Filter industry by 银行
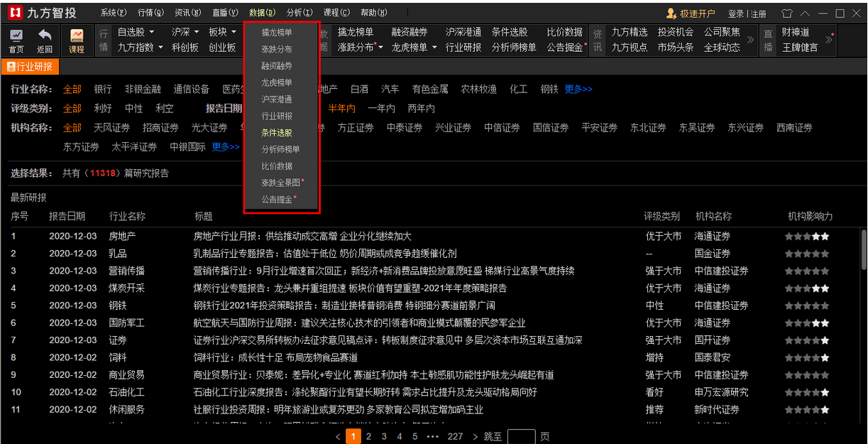868x444 pixels. 103,89
